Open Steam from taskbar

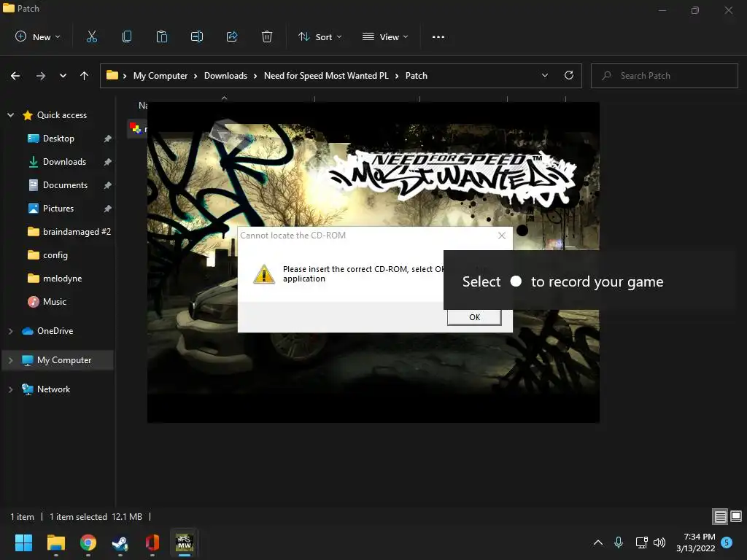(x=120, y=542)
